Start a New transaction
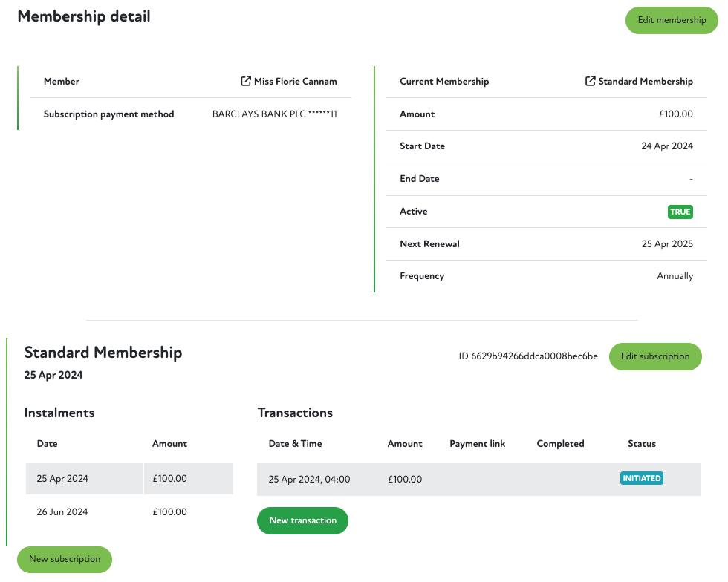 coord(302,520)
